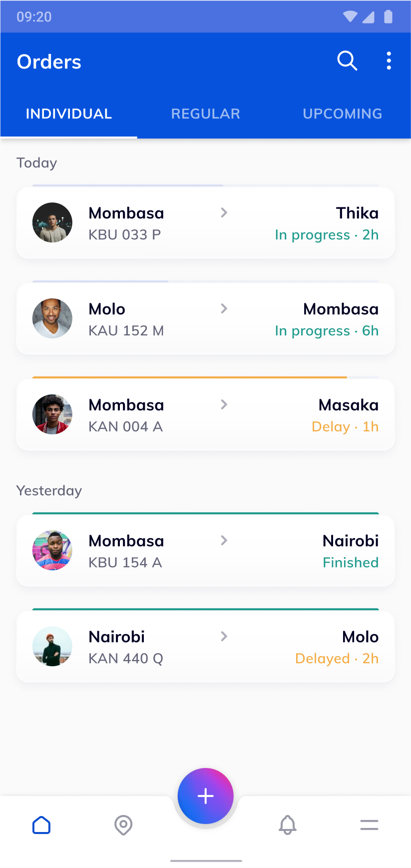The height and width of the screenshot is (868, 411).
Task: Expand the Mombasa to Masaka order chevron
Action: [224, 405]
